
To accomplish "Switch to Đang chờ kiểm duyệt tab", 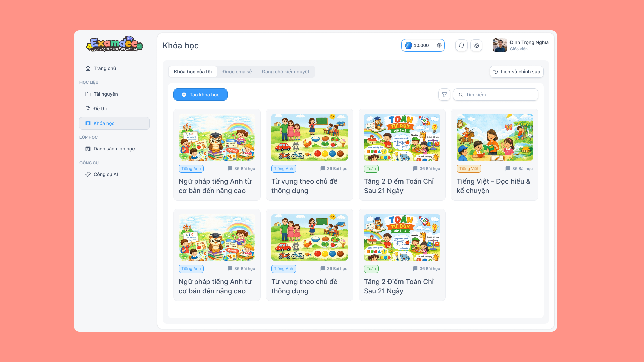I will point(285,72).
